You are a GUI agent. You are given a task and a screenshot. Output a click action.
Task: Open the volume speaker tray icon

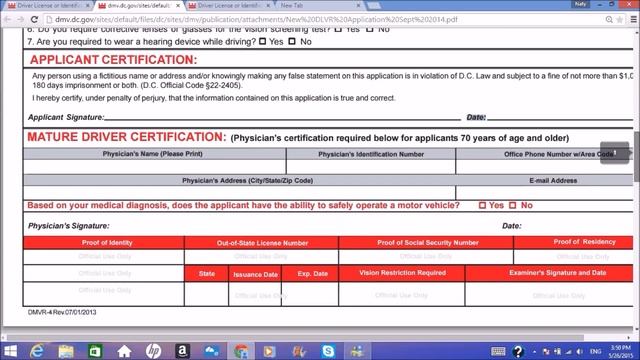[580, 351]
